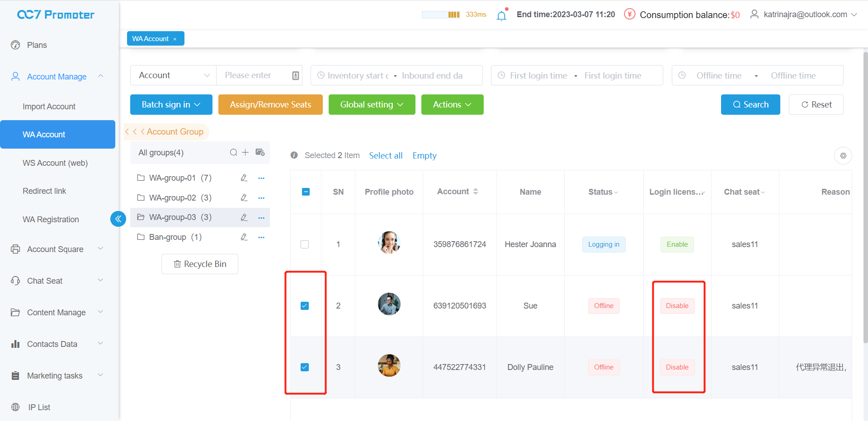868x421 pixels.
Task: Open more options for WA-group-02
Action: click(261, 198)
